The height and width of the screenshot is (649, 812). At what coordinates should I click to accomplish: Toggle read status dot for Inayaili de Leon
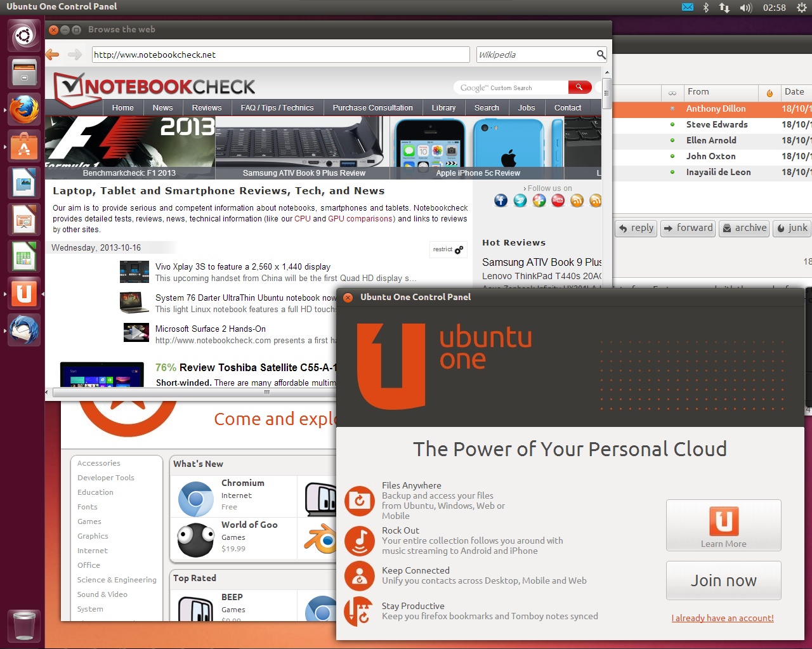pyautogui.click(x=672, y=173)
